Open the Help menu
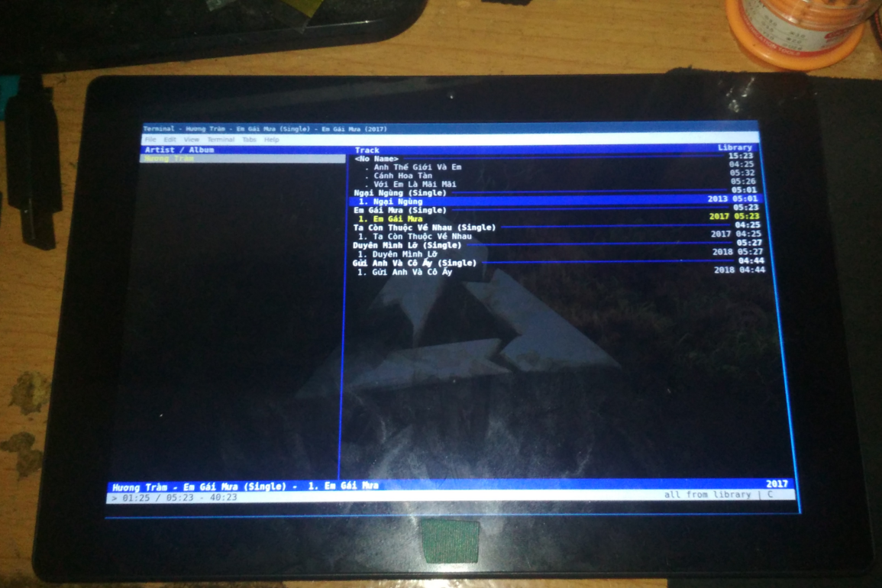Image resolution: width=882 pixels, height=588 pixels. (x=271, y=140)
